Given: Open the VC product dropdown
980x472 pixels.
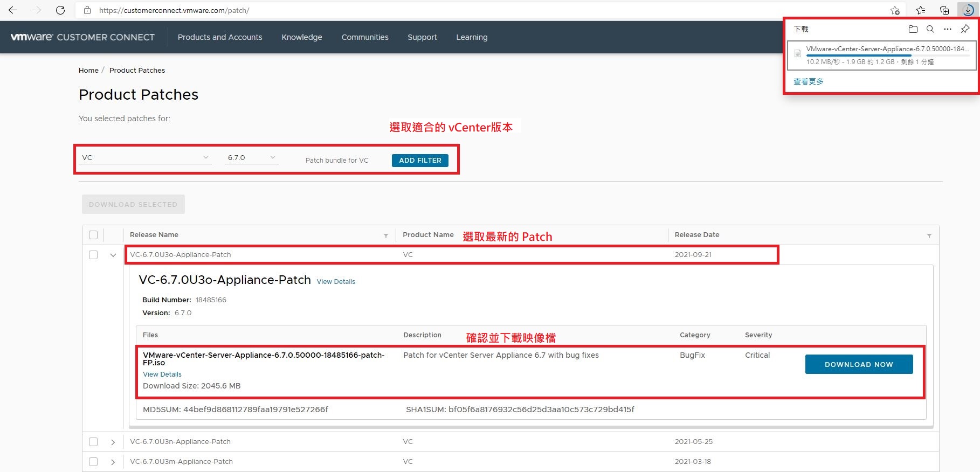Looking at the screenshot, I should coord(146,157).
